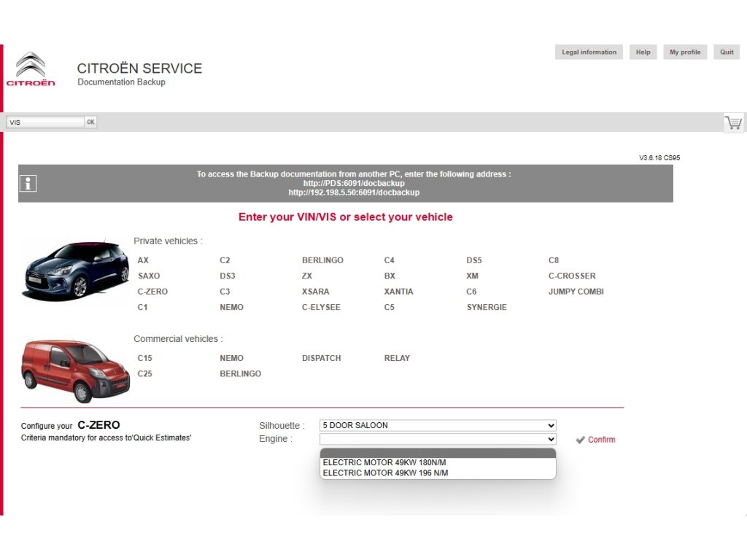Viewport: 747px width, 560px height.
Task: Select private vehicle C4
Action: pos(390,260)
